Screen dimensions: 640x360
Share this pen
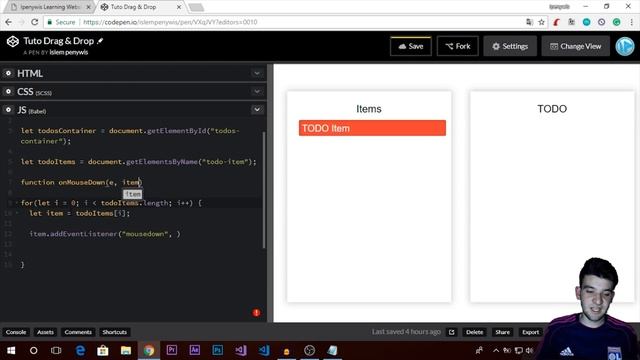(x=502, y=332)
